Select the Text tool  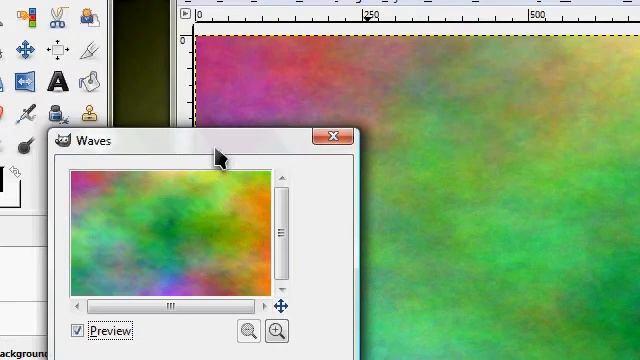click(58, 81)
